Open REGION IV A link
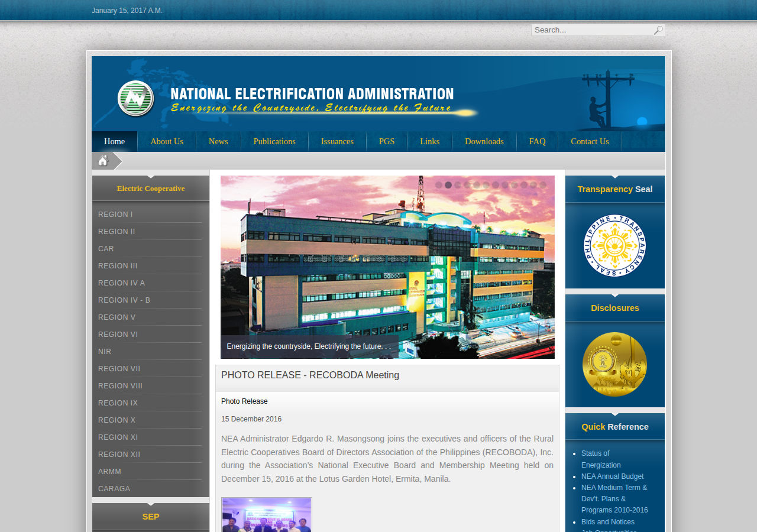 tap(121, 283)
